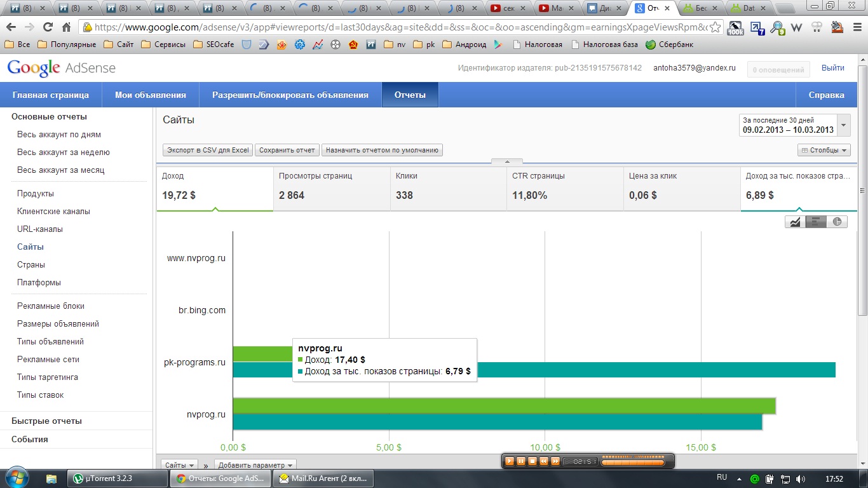Viewport: 868px width, 488px height.
Task: Open Мои объявления tab
Action: pyautogui.click(x=151, y=95)
